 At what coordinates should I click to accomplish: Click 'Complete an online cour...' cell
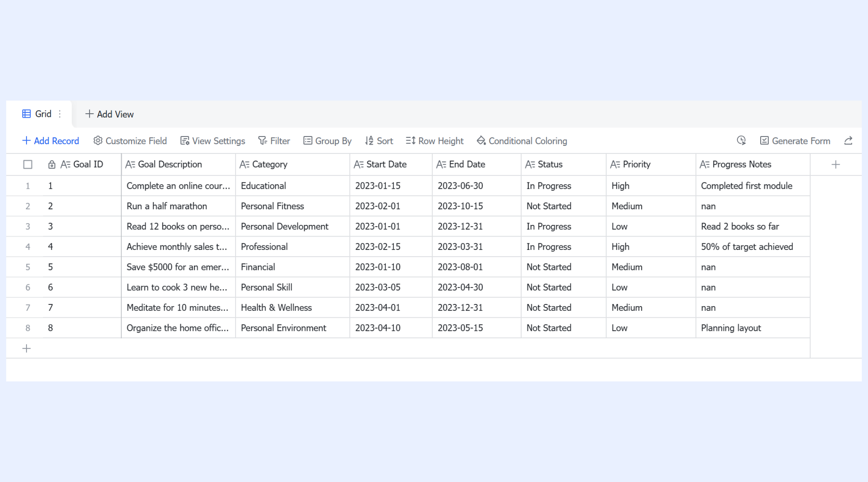(x=178, y=186)
